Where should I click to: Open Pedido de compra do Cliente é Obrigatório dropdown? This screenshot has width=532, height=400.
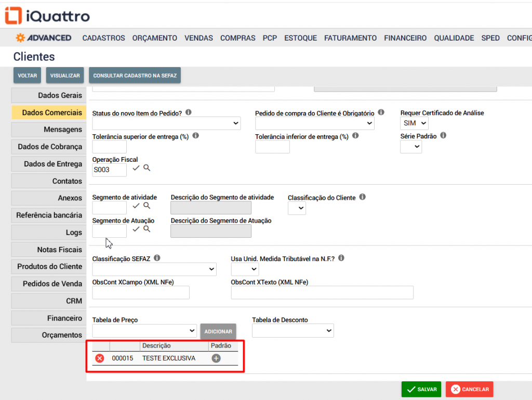pos(314,123)
